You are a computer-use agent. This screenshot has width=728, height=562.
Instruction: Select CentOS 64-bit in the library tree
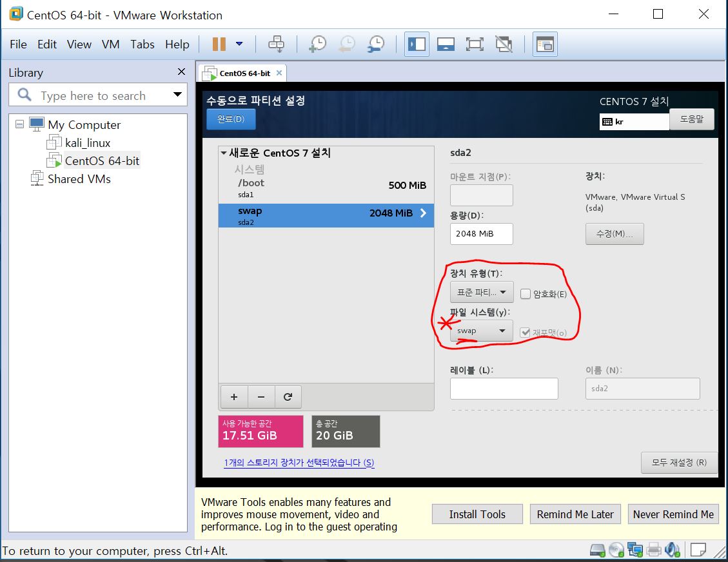[x=102, y=160]
